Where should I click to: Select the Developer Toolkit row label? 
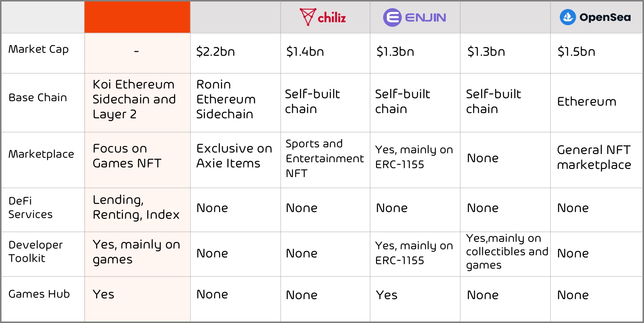[x=35, y=252]
